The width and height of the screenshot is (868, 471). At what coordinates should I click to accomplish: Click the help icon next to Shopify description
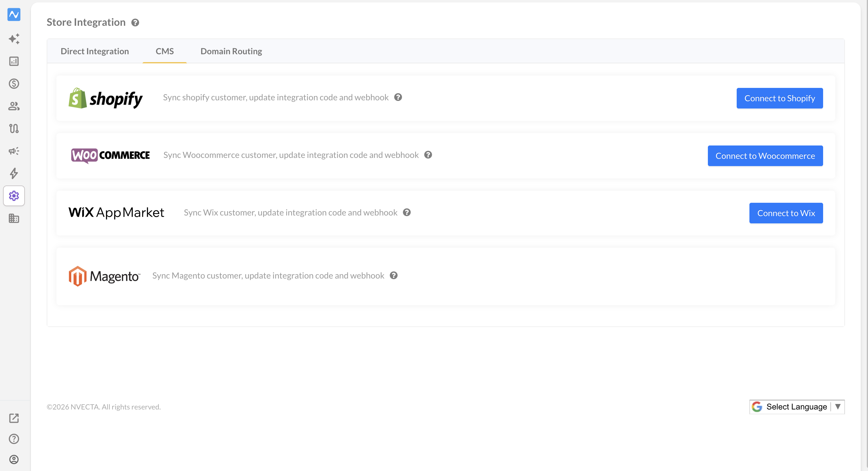click(398, 97)
